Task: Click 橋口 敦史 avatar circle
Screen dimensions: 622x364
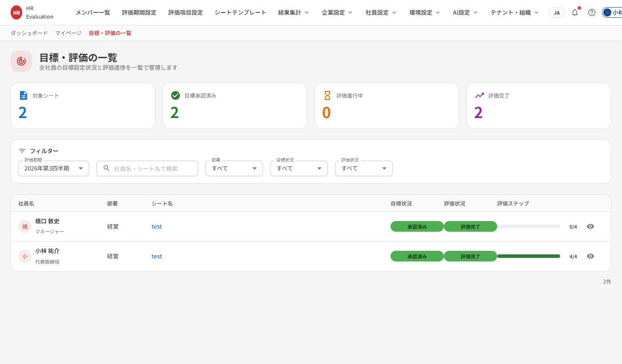Action: click(25, 226)
